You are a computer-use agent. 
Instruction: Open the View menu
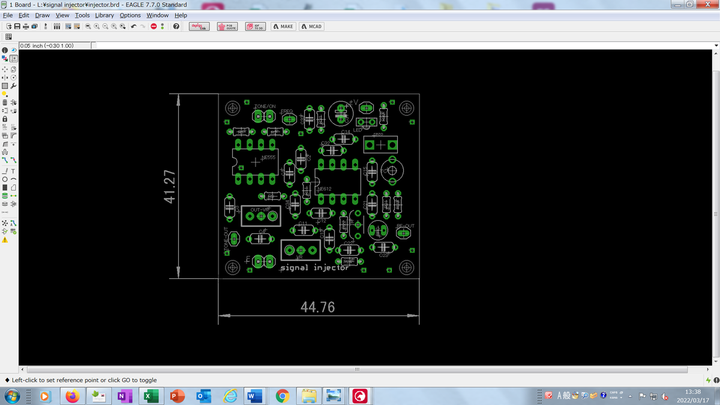[x=62, y=15]
